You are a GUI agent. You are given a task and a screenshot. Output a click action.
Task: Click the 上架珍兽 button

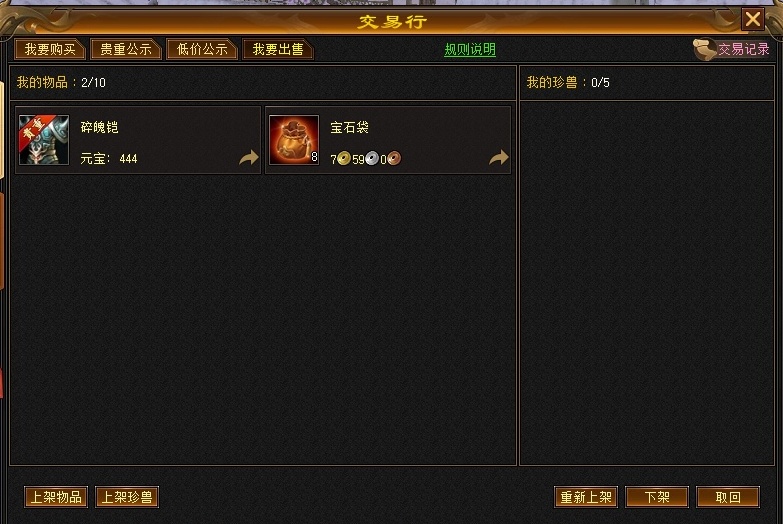coord(127,497)
